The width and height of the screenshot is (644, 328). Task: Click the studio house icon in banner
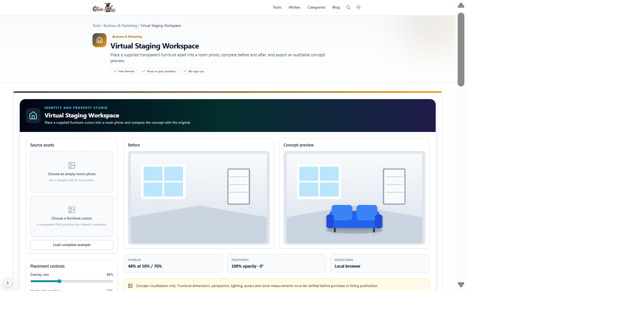point(33,116)
